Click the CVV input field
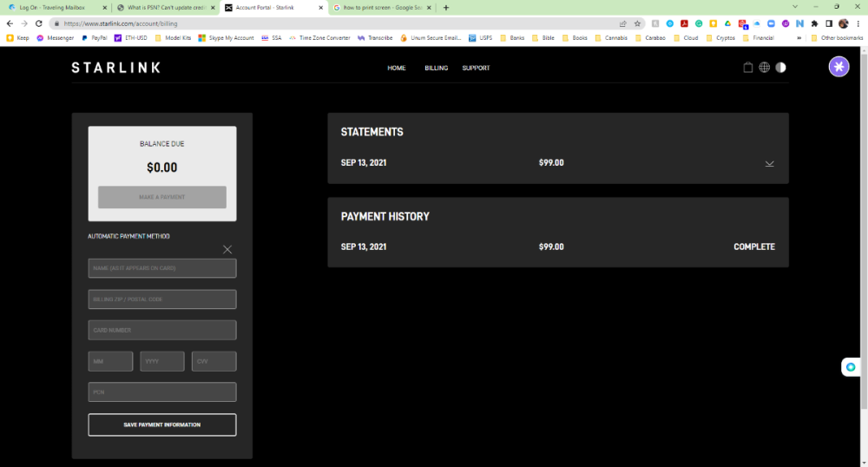 click(214, 361)
